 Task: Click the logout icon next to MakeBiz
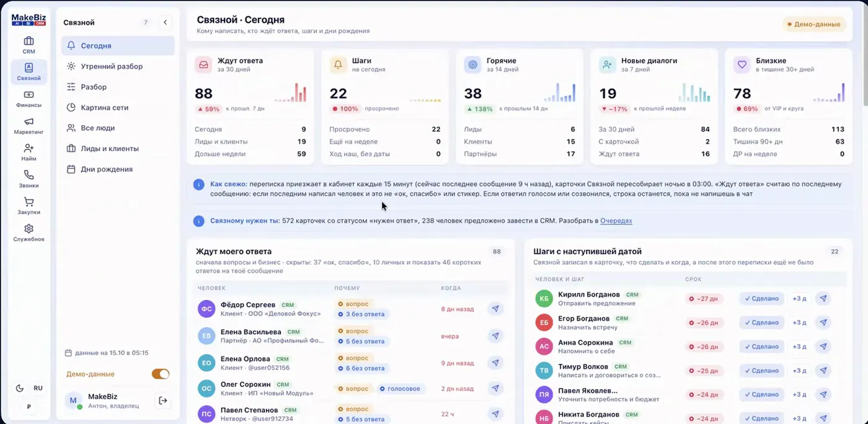[163, 400]
